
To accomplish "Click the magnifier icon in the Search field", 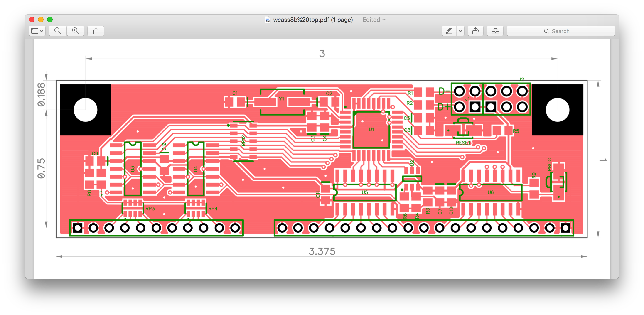I will click(x=546, y=31).
